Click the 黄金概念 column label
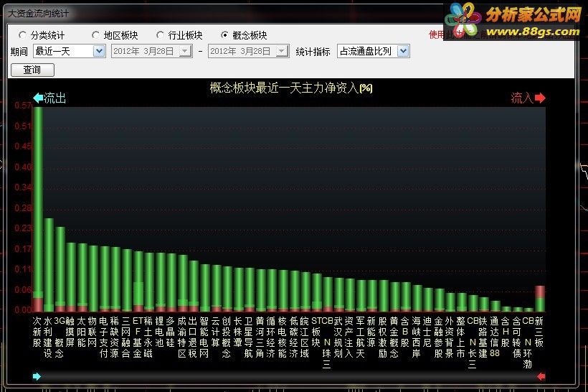This screenshot has width=588, height=392. [x=394, y=337]
